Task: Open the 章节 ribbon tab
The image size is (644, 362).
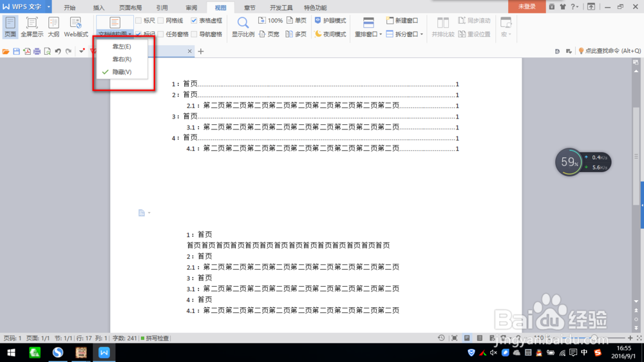Action: pyautogui.click(x=249, y=7)
